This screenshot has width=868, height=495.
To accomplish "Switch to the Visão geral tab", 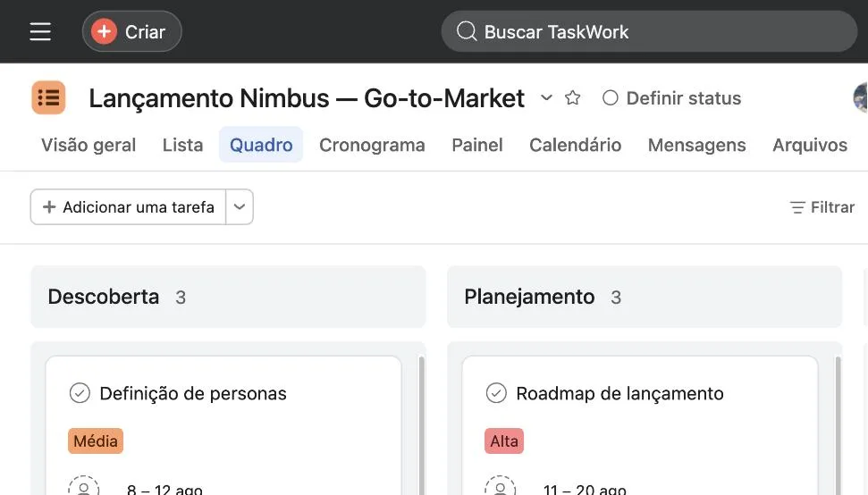I will point(88,145).
